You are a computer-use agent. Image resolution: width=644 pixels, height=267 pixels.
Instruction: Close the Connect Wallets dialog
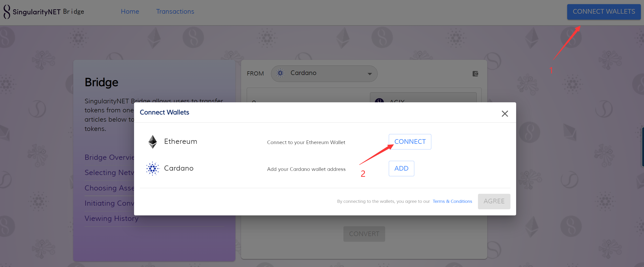click(x=505, y=114)
